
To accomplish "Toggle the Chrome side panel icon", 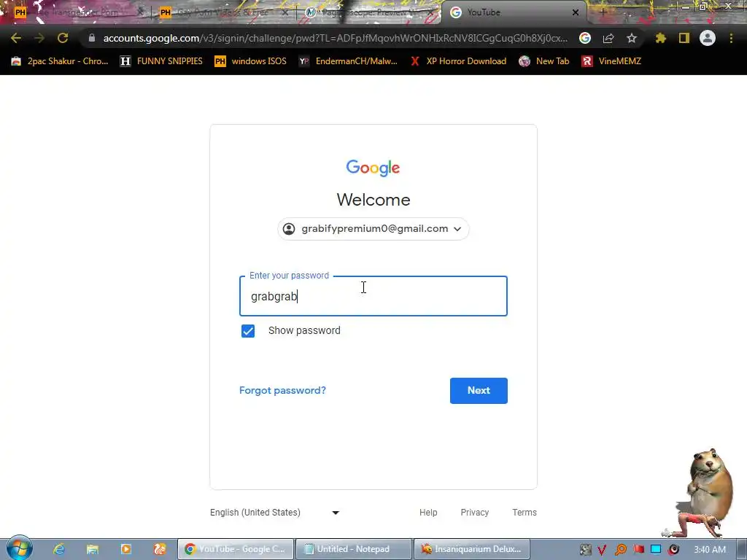I will [684, 38].
